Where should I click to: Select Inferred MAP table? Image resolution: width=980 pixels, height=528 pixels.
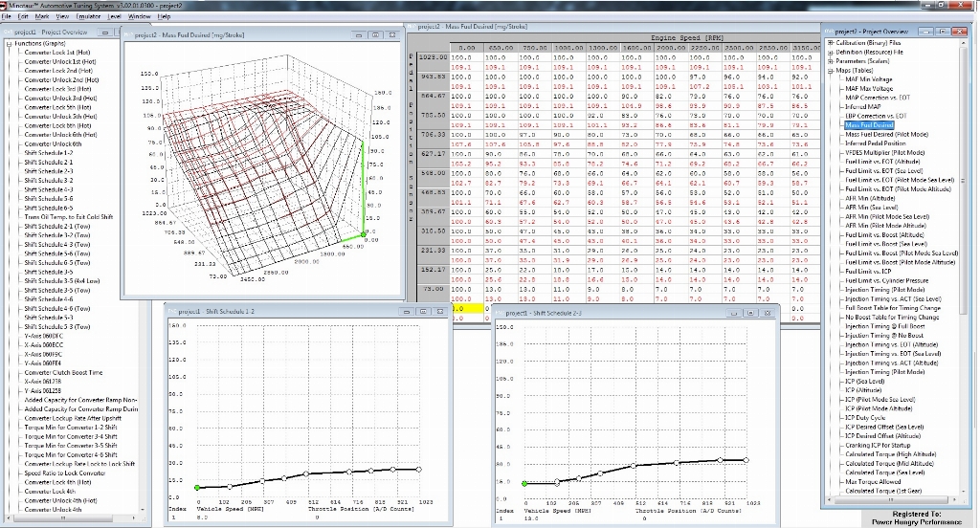[863, 107]
